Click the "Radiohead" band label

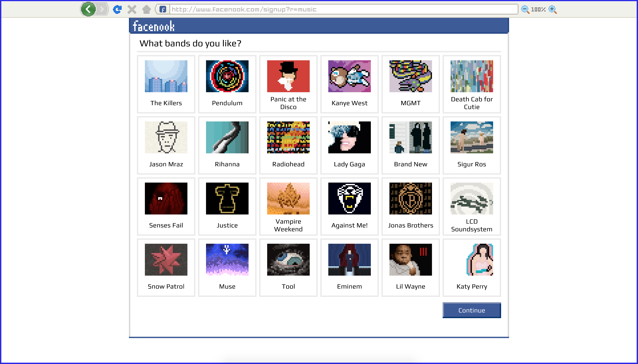click(x=288, y=164)
